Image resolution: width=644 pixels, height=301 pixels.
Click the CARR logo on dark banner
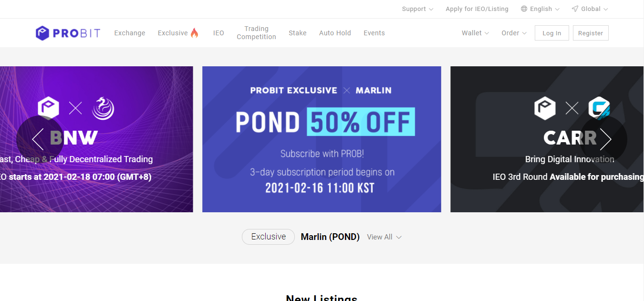point(599,108)
